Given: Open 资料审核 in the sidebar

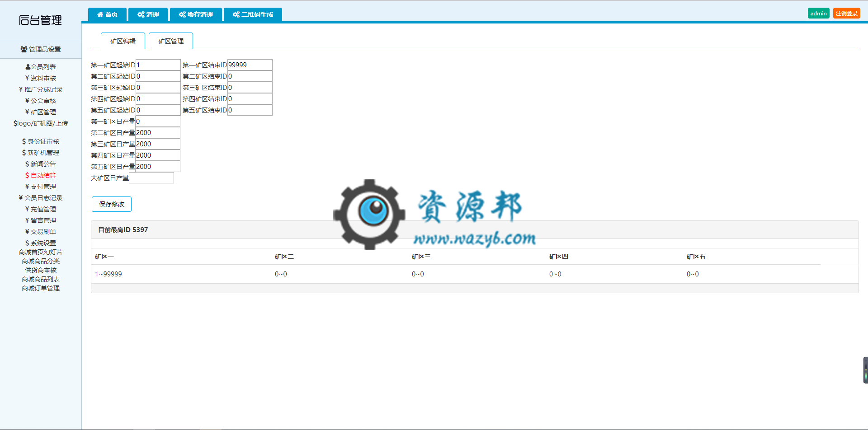Looking at the screenshot, I should [41, 78].
